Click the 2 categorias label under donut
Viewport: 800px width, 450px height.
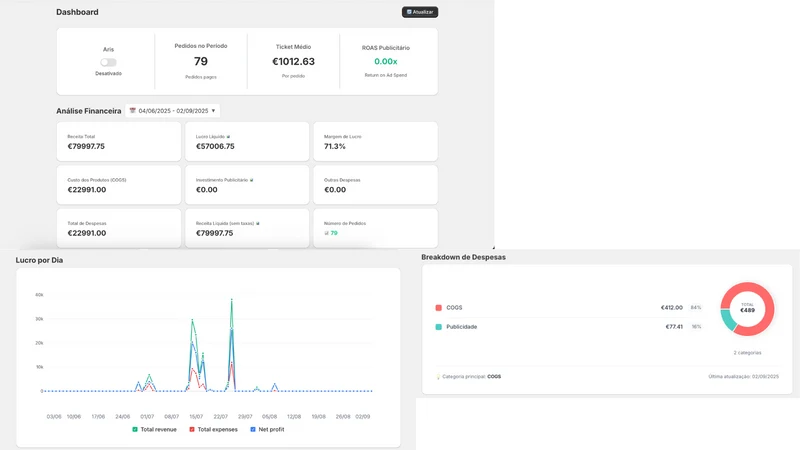tap(747, 353)
